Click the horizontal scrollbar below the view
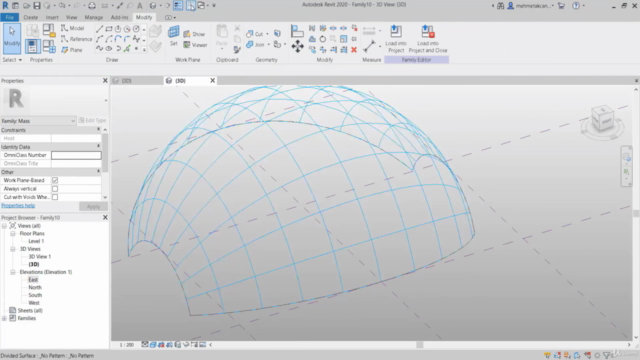 [x=420, y=345]
